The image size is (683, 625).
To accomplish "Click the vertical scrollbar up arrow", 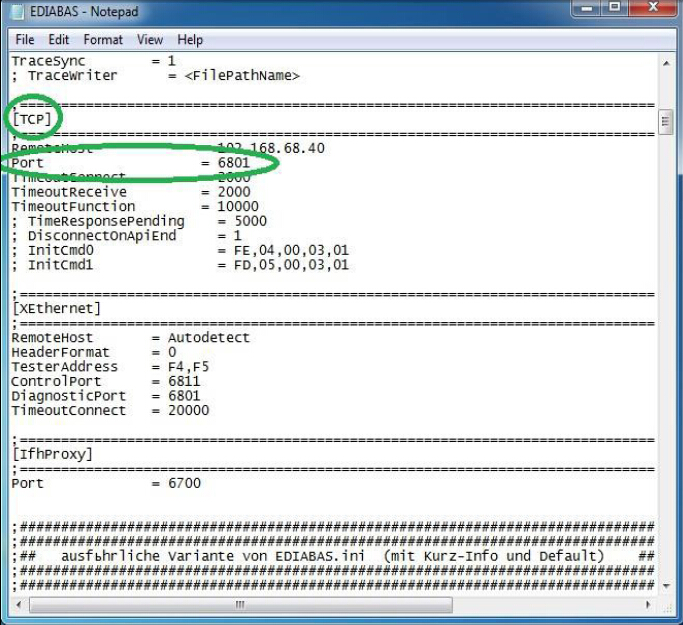I will pyautogui.click(x=666, y=64).
